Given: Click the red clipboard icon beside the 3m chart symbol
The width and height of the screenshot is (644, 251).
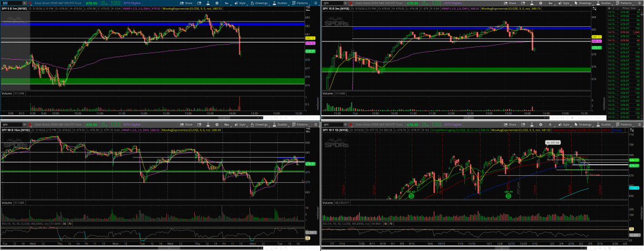Looking at the screenshot, I should 352,3.
